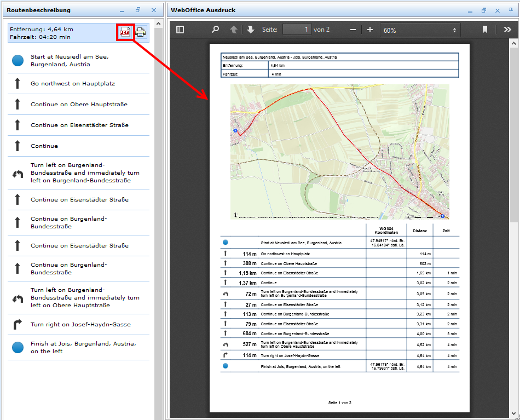The image size is (520, 420).
Task: Expand more PDF tools chevron
Action: point(507,30)
